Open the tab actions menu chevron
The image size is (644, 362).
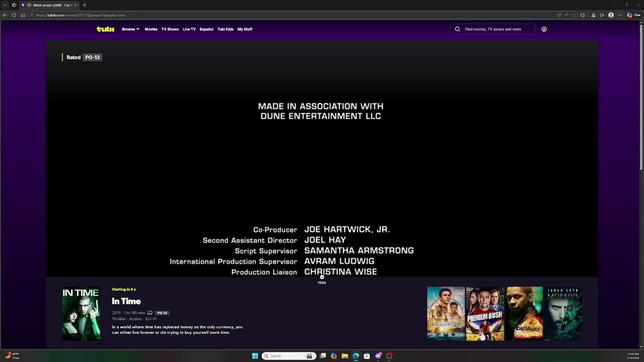[5, 5]
